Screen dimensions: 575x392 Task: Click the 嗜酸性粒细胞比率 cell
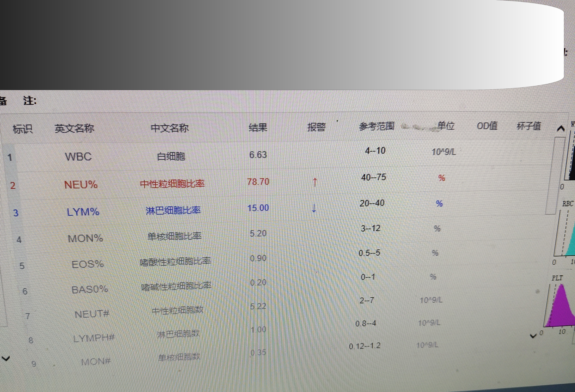click(175, 262)
